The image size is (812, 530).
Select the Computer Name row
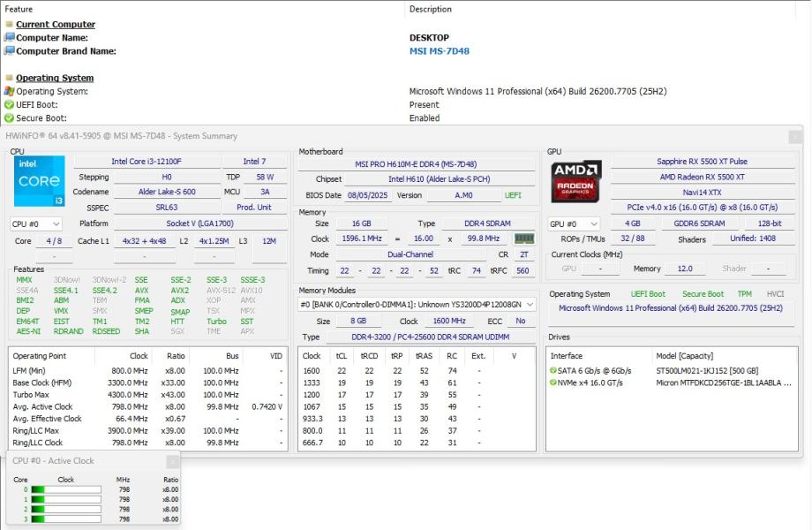click(406, 37)
